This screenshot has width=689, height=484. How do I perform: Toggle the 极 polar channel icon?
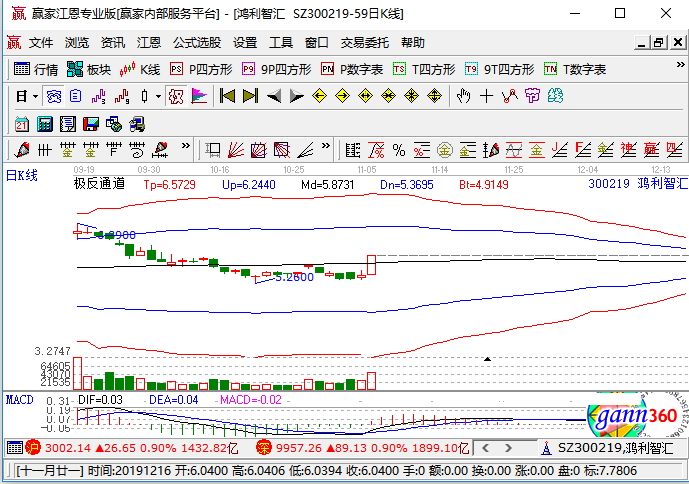pyautogui.click(x=176, y=96)
